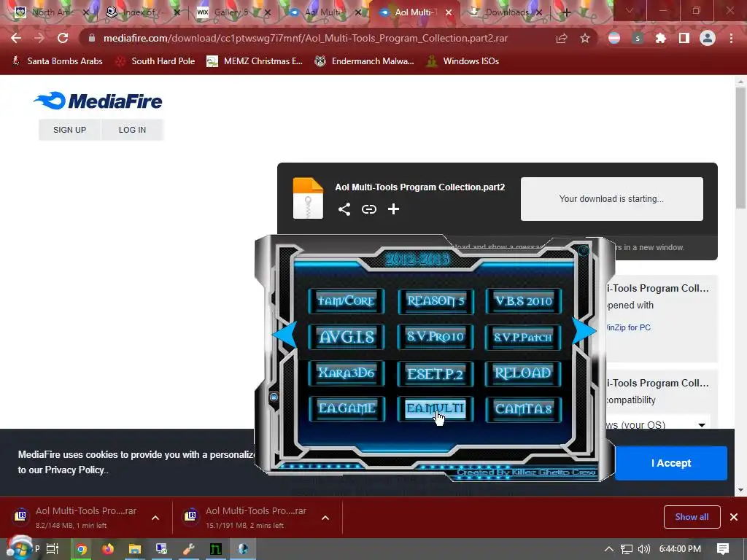
Task: Show hidden system tray icons
Action: point(609,549)
